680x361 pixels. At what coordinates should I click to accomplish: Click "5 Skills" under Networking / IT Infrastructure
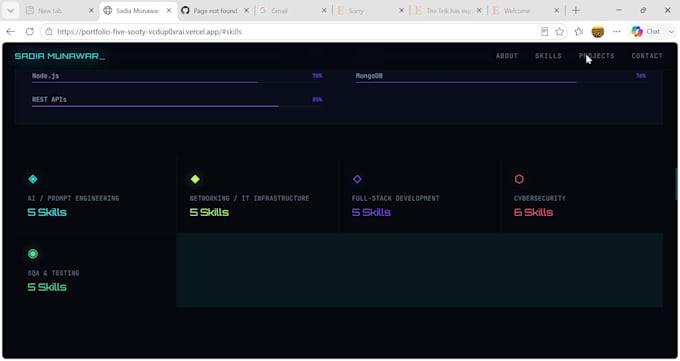209,212
